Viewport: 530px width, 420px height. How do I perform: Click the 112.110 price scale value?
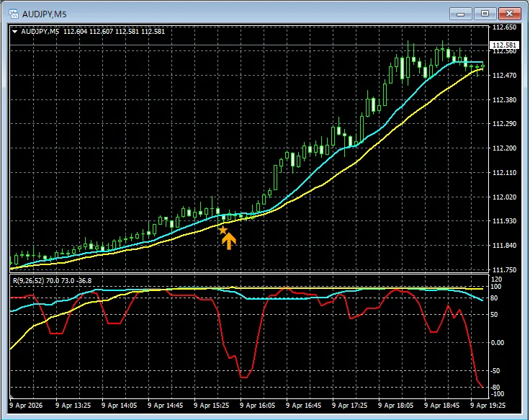click(x=504, y=173)
